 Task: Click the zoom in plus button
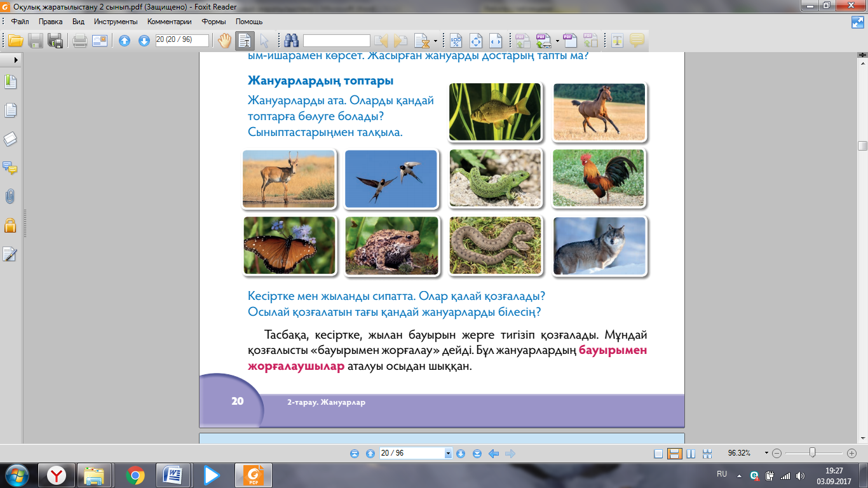(x=852, y=454)
